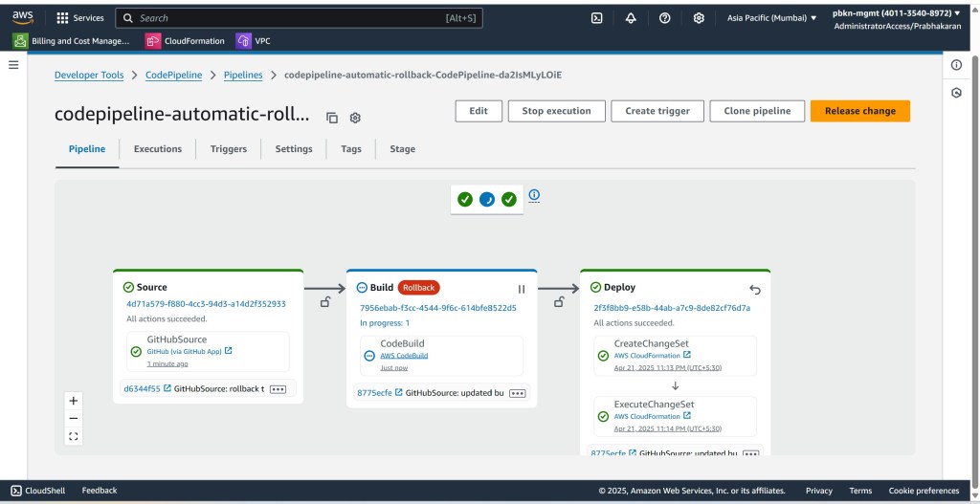The height and width of the screenshot is (504, 980).
Task: Fit pipeline diagram to screen
Action: click(x=74, y=436)
